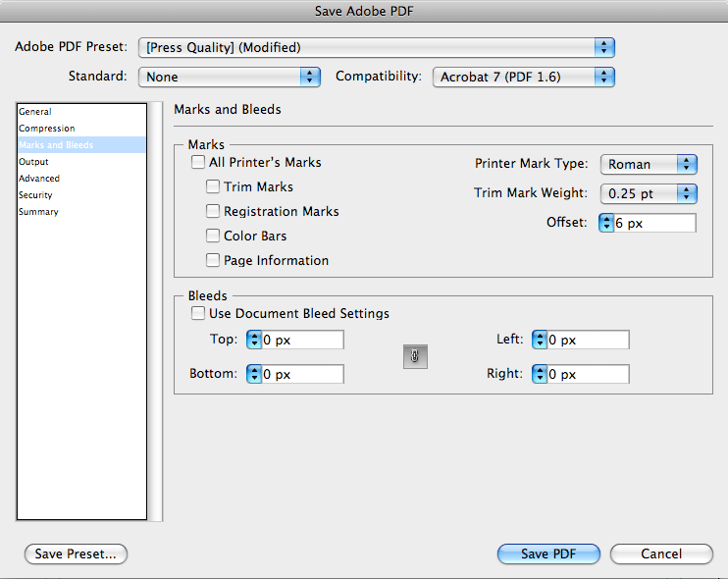
Task: Select Compression in the category list
Action: 81,129
